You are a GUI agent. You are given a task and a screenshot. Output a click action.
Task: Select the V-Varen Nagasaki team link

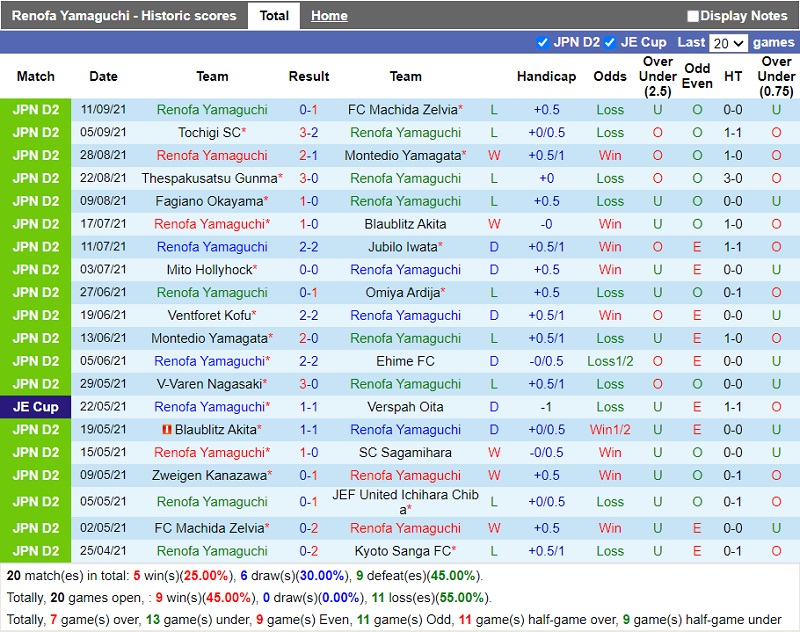(209, 384)
